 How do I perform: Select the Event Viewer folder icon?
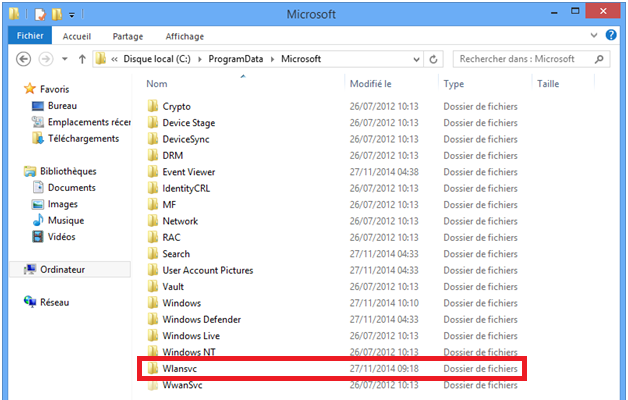[153, 172]
